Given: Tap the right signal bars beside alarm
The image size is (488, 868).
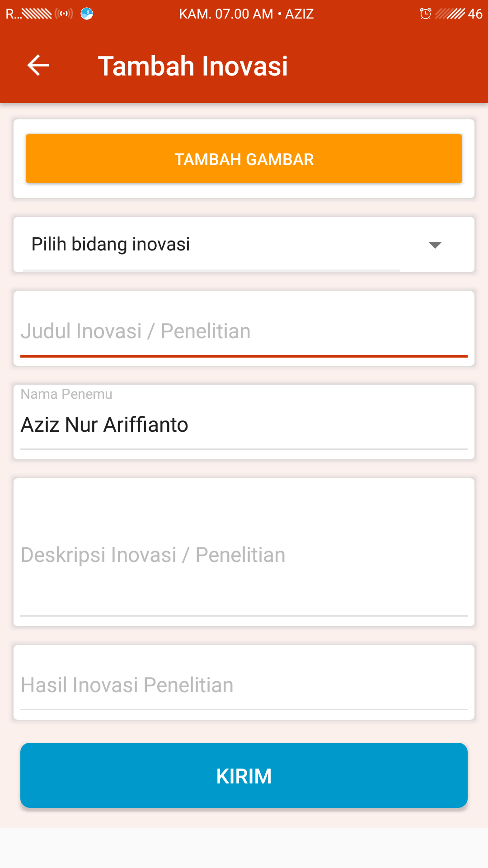Looking at the screenshot, I should (450, 14).
